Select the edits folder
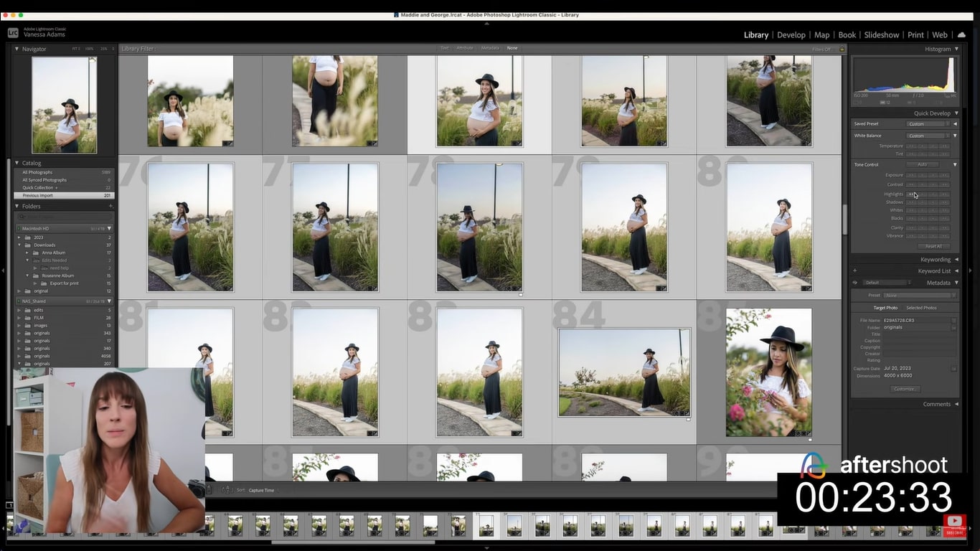This screenshot has height=551, width=980. pyautogui.click(x=65, y=310)
